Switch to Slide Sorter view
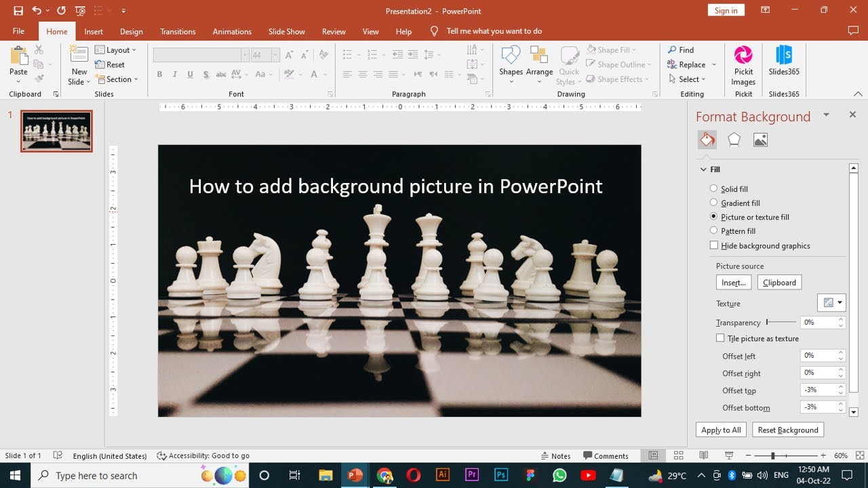This screenshot has width=868, height=488. (678, 455)
